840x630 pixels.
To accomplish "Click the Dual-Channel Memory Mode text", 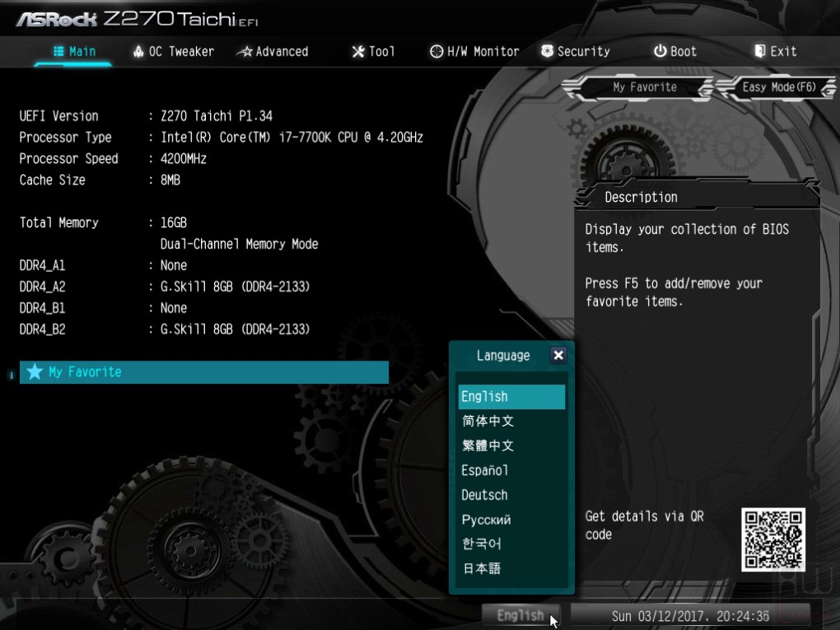I will tap(239, 245).
